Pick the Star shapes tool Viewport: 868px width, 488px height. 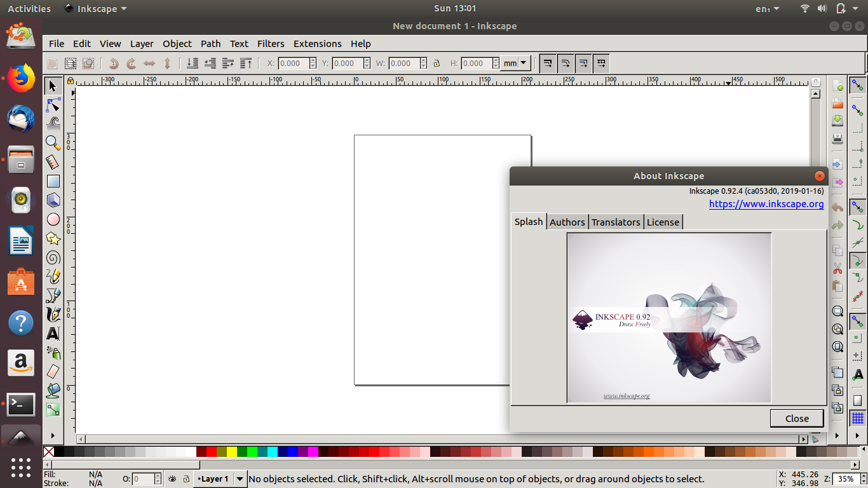coord(53,238)
